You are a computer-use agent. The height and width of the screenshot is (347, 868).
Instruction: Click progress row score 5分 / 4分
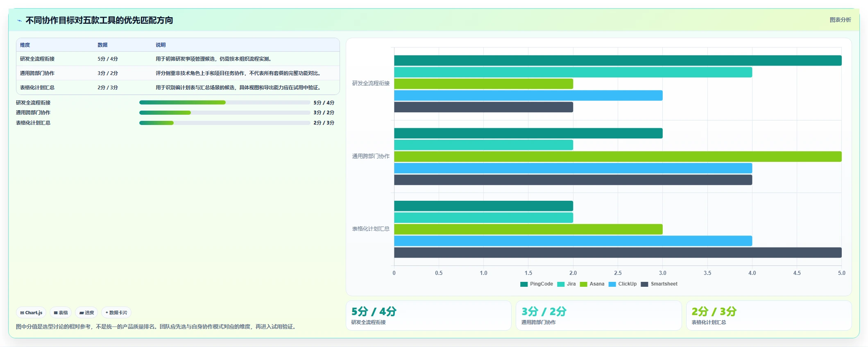[324, 103]
